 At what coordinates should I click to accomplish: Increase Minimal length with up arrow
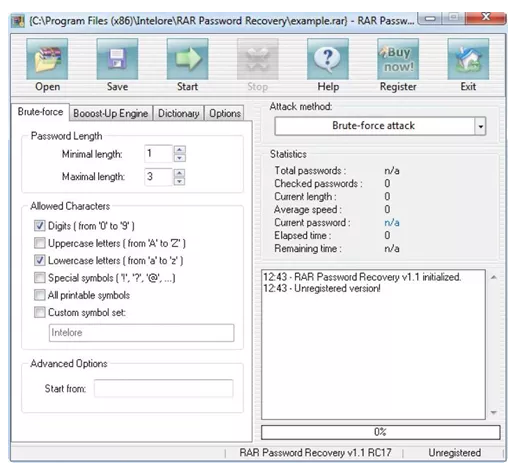tap(180, 150)
